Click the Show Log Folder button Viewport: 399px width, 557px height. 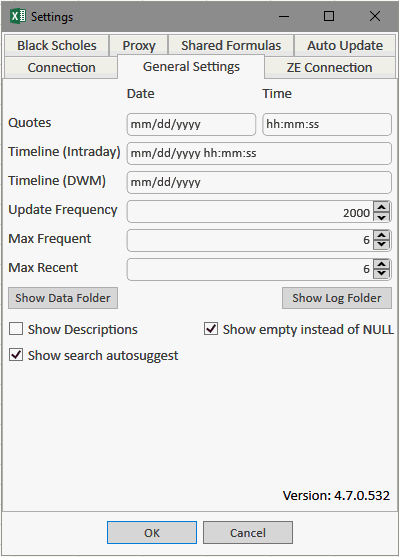click(337, 298)
